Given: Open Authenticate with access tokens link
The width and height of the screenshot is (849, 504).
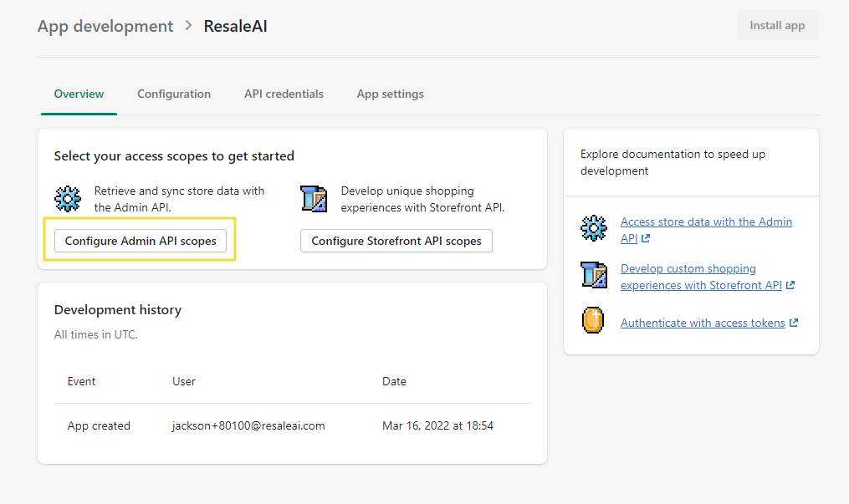Looking at the screenshot, I should (x=703, y=323).
